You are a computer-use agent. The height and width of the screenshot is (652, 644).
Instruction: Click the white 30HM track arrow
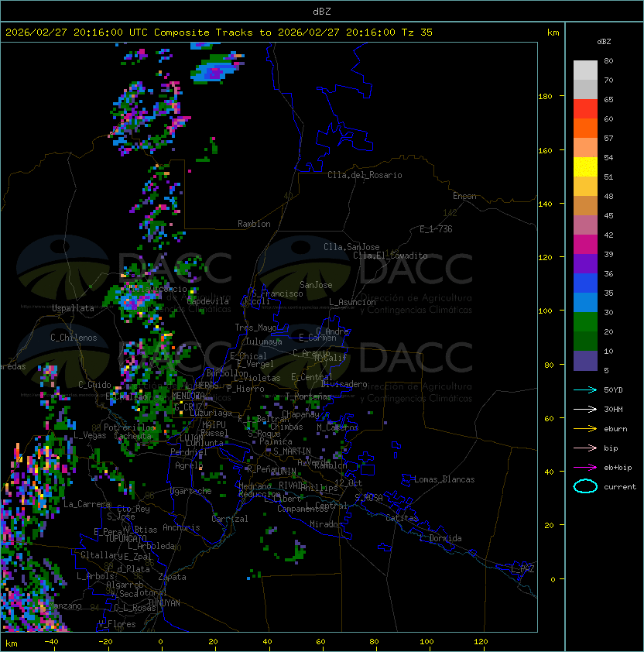585,409
